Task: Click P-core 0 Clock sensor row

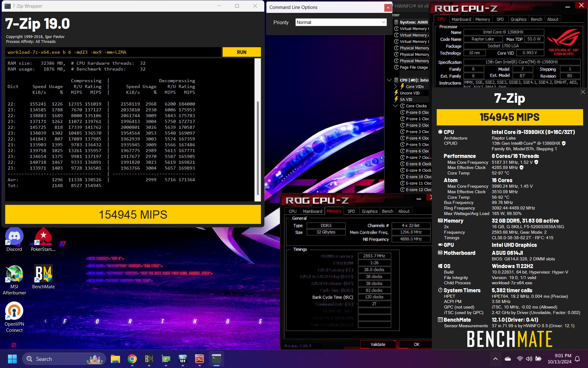Action: (415, 112)
